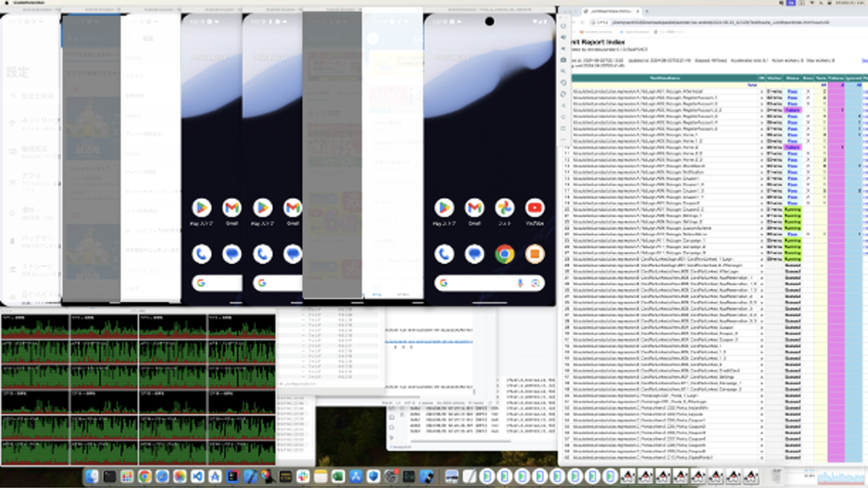Open YouTube app on the phone emulator
Viewport: 868px width, 490px height.
click(x=535, y=208)
